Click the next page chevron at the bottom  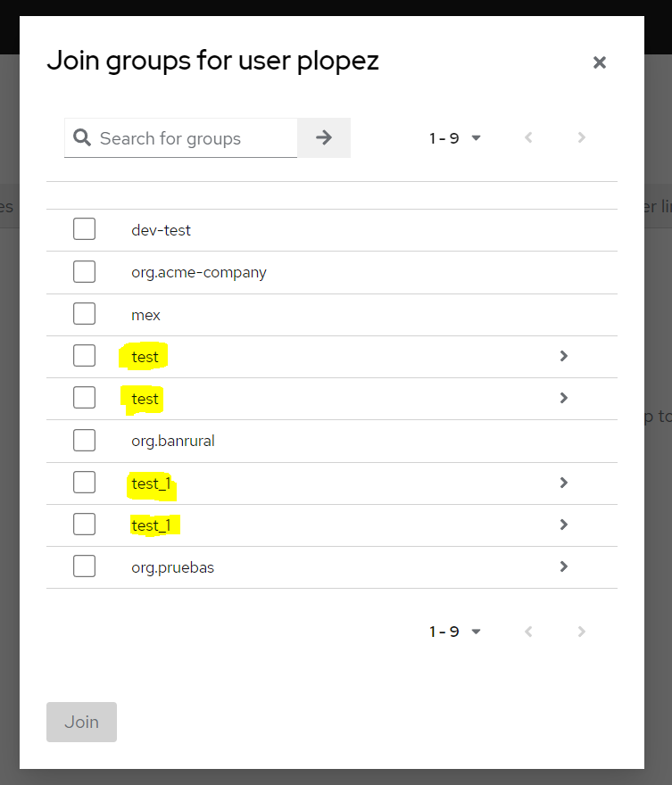[581, 631]
